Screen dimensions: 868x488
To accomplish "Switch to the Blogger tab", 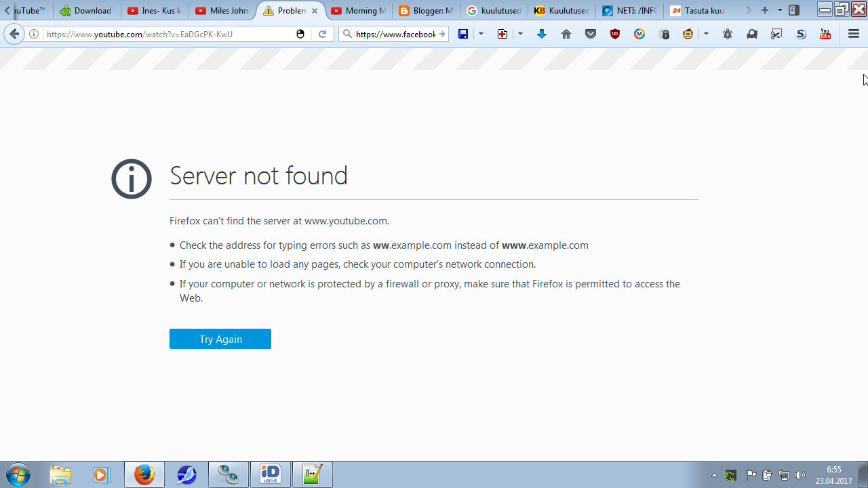I will [x=426, y=11].
